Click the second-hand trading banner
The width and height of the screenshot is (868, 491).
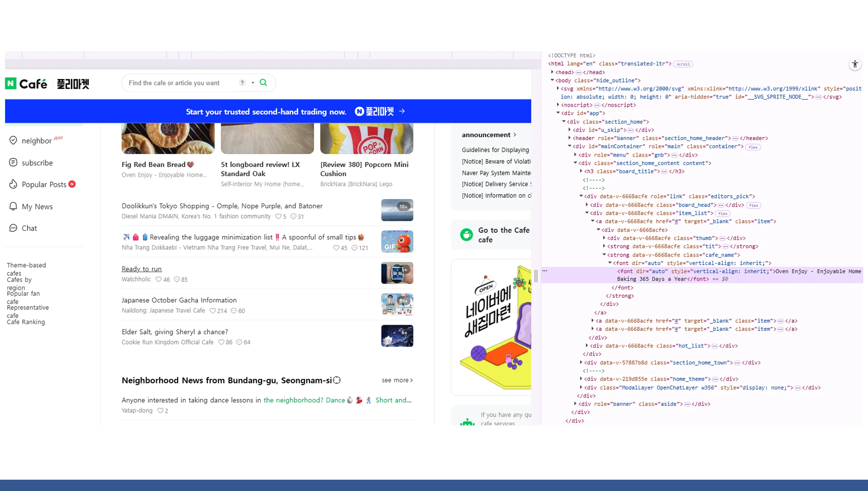coord(266,111)
